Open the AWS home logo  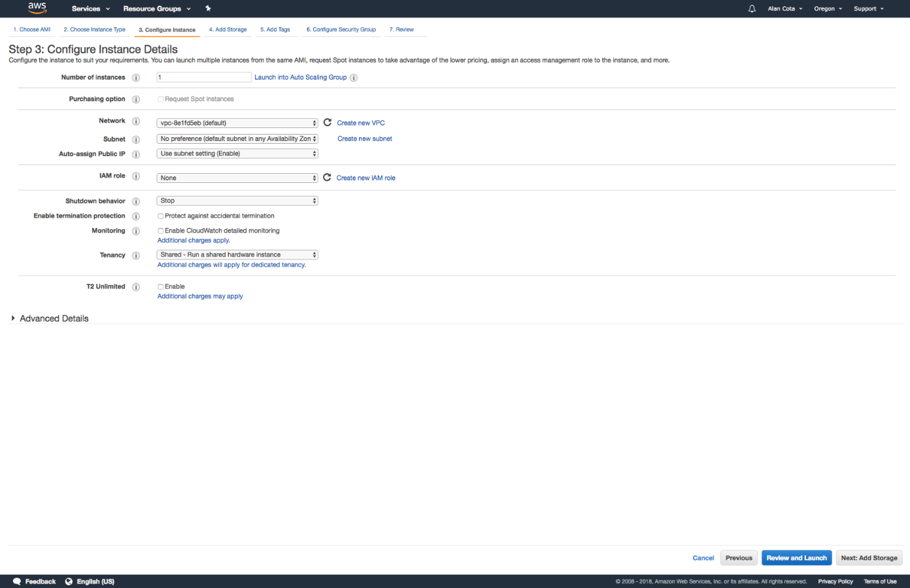coord(37,8)
